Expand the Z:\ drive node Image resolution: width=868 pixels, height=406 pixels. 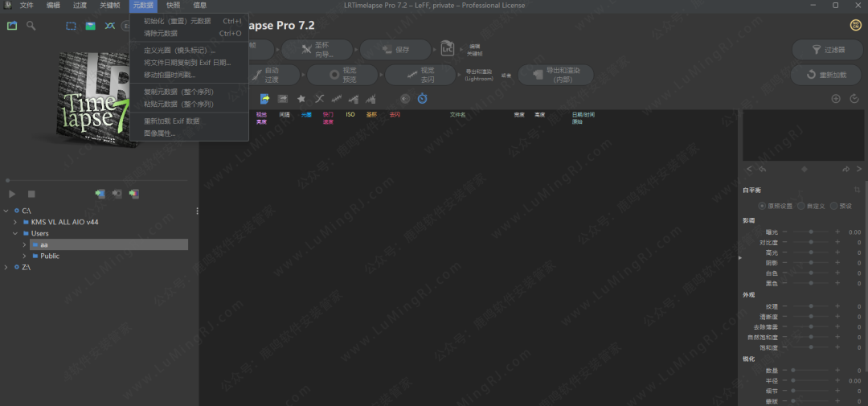[6, 267]
